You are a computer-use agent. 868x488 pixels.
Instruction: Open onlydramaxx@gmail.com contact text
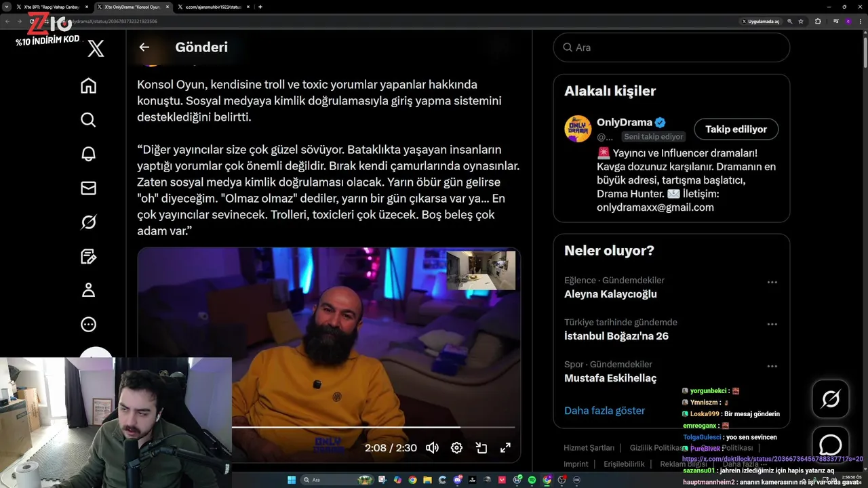click(x=655, y=207)
